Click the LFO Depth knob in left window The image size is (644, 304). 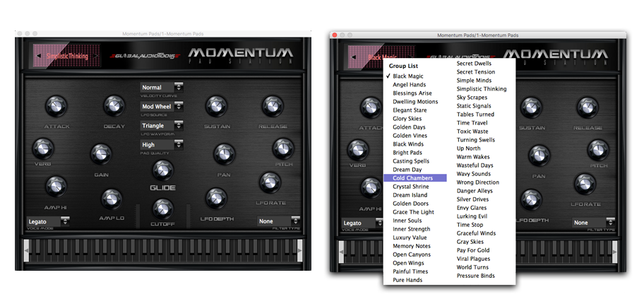pos(217,198)
